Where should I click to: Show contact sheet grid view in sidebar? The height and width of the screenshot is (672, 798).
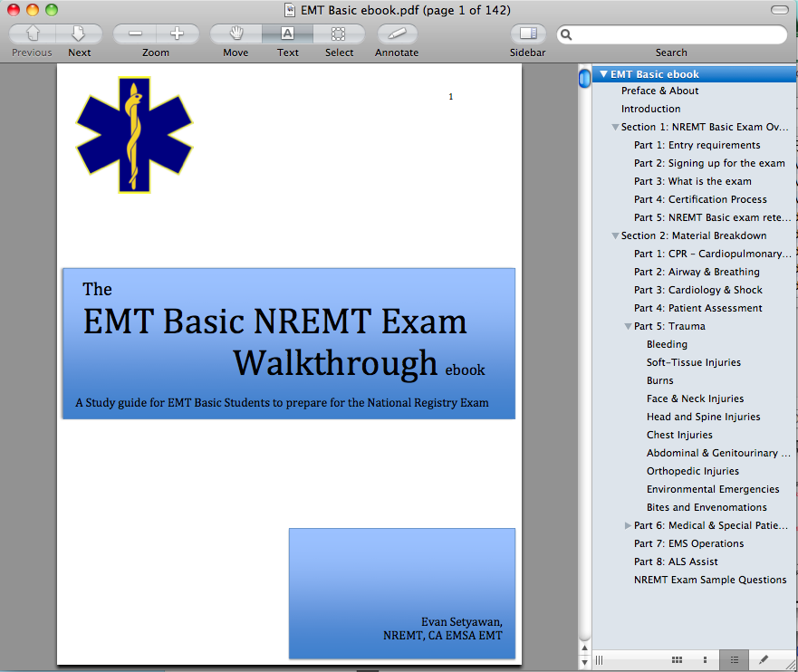678,660
